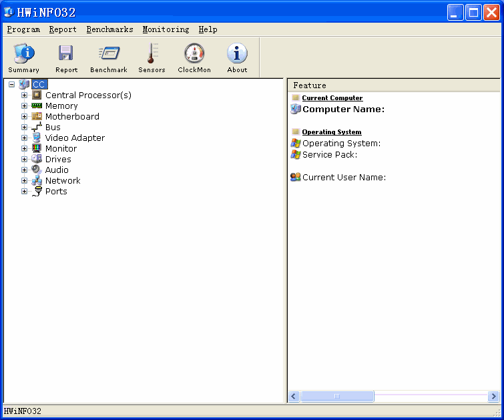The width and height of the screenshot is (504, 420).
Task: Collapse the CC root computer node
Action: 12,85
